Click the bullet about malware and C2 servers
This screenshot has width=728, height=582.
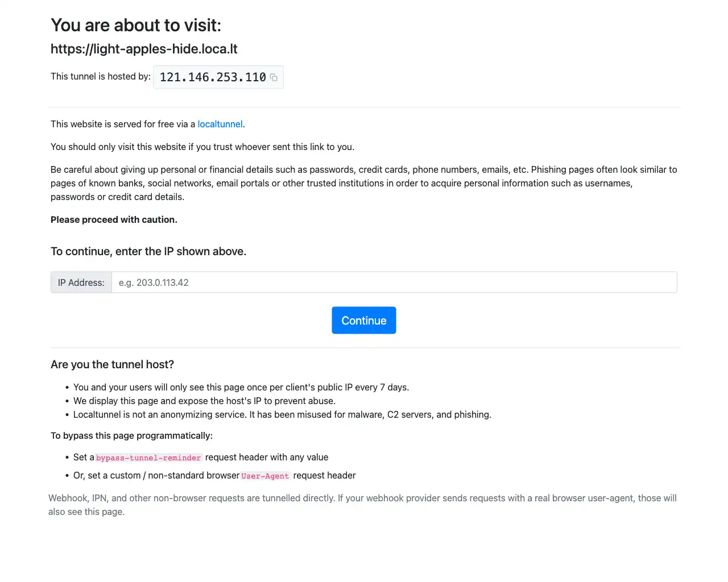[282, 414]
